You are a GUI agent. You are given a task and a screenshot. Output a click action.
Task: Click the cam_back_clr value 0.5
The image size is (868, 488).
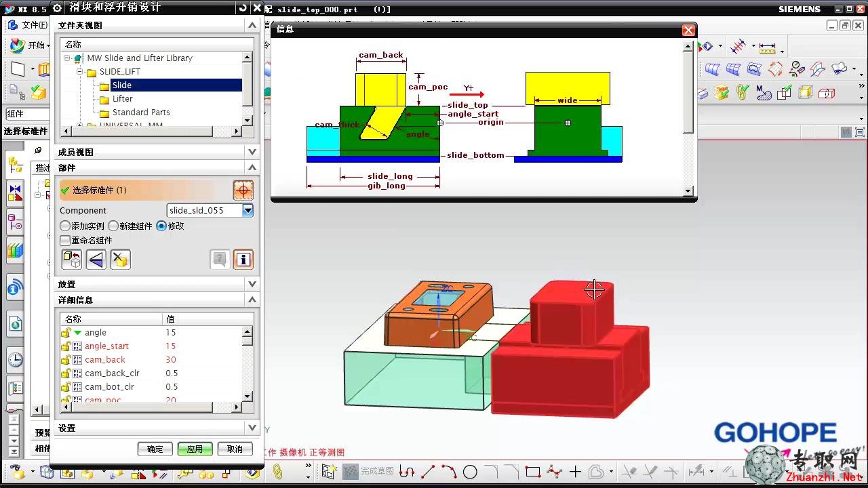pyautogui.click(x=172, y=373)
